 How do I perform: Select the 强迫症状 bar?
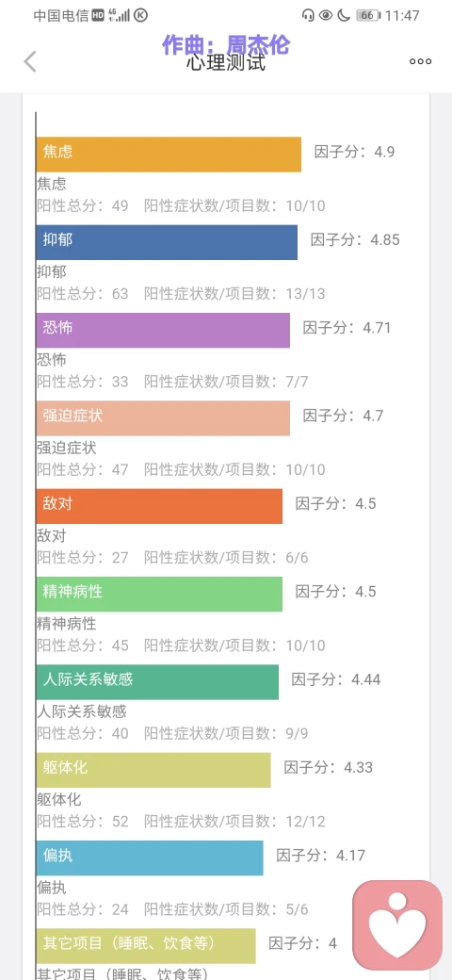click(x=163, y=418)
